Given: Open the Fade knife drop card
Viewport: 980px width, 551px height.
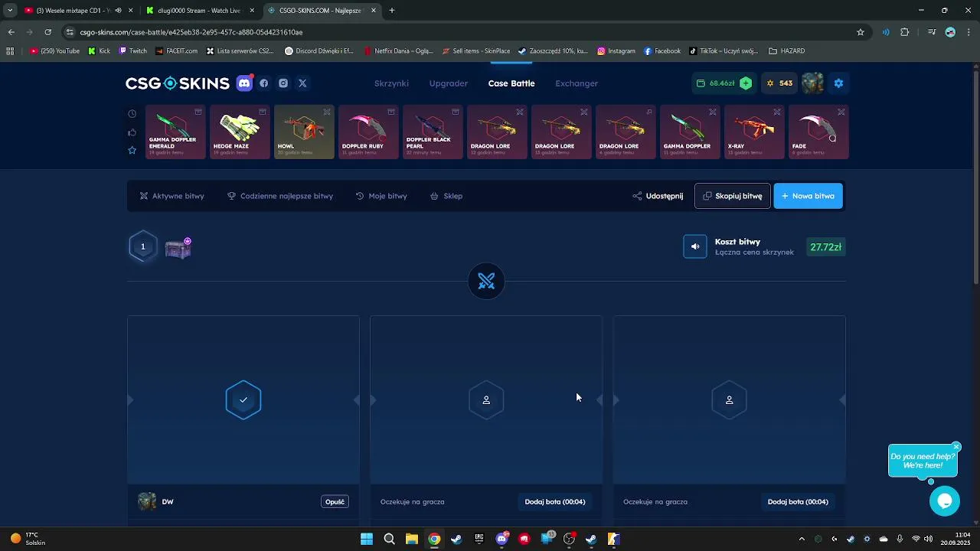Looking at the screenshot, I should 818,132.
